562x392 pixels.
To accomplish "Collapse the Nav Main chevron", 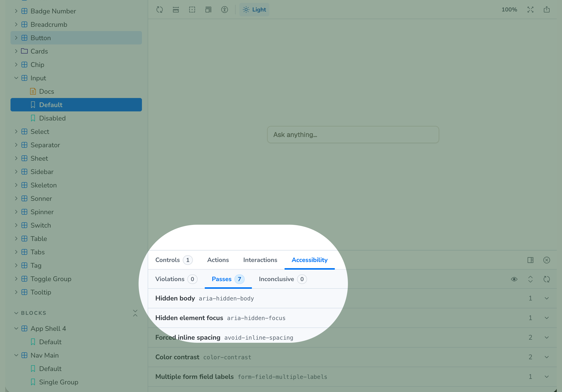I will tap(16, 355).
